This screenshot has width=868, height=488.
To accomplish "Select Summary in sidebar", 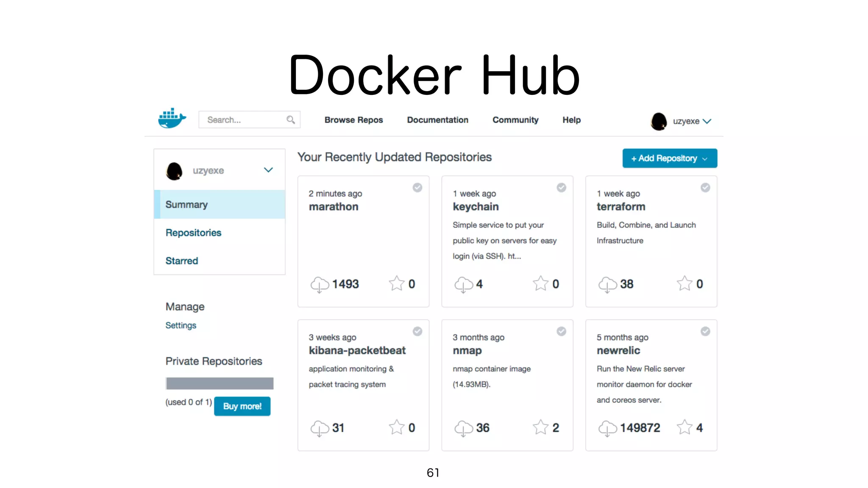I will point(220,205).
